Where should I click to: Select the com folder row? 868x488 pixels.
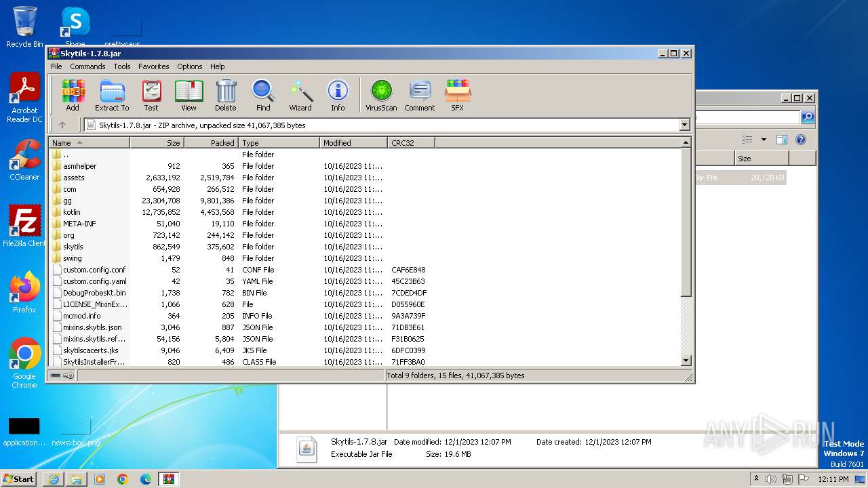[365, 189]
